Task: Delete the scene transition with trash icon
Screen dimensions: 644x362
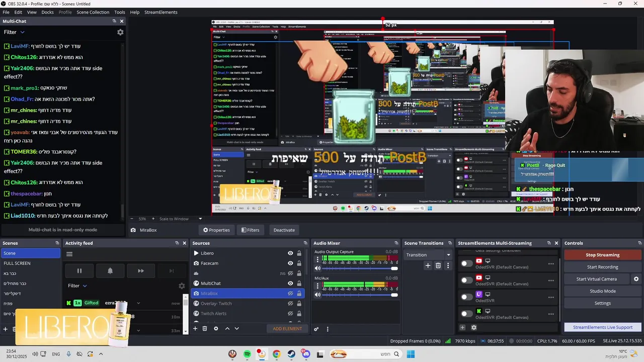Action: coord(438,265)
